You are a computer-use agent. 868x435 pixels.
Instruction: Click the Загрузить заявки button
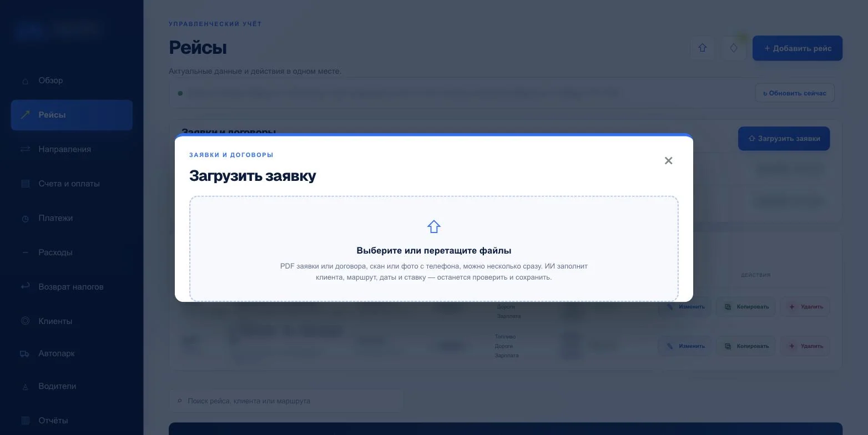pyautogui.click(x=784, y=139)
